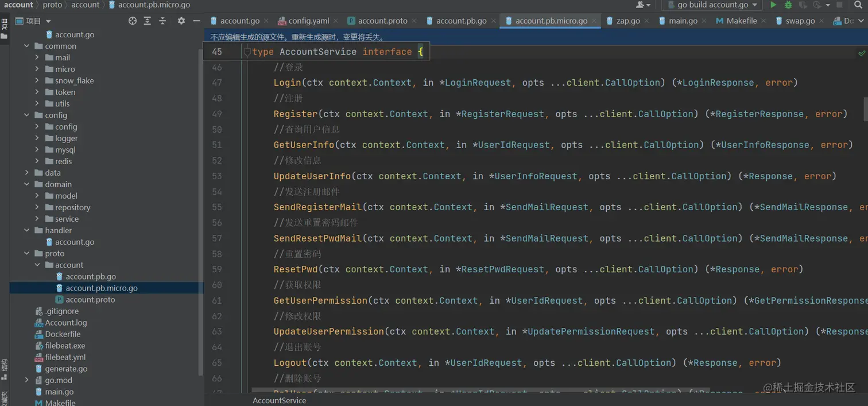The image size is (868, 406).
Task: Close the zap.go editor tab
Action: [x=647, y=21]
